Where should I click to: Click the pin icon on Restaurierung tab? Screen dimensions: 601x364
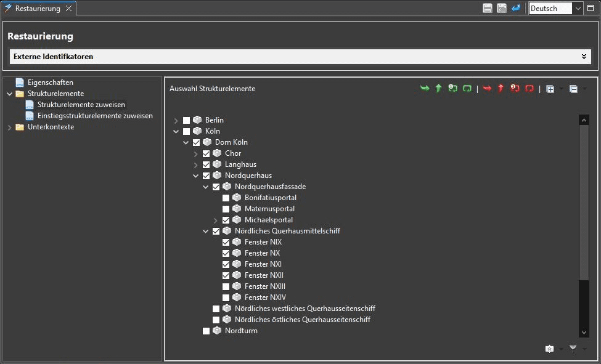pyautogui.click(x=7, y=8)
